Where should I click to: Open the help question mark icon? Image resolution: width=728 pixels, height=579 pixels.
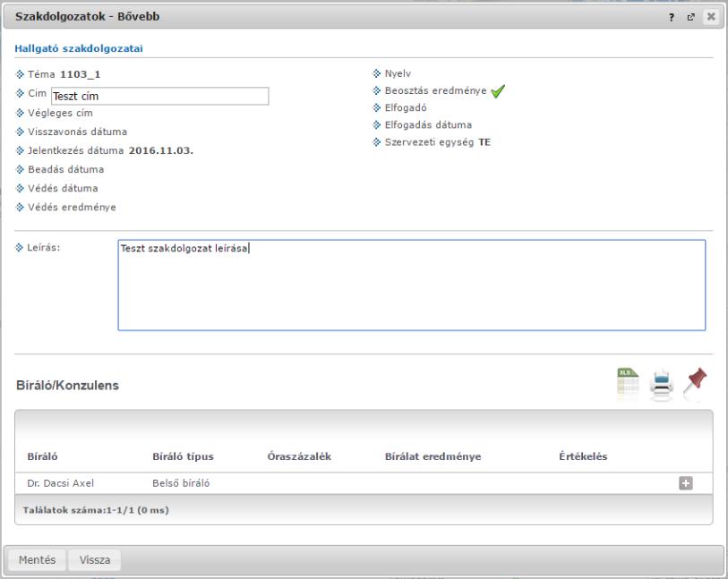pyautogui.click(x=672, y=17)
